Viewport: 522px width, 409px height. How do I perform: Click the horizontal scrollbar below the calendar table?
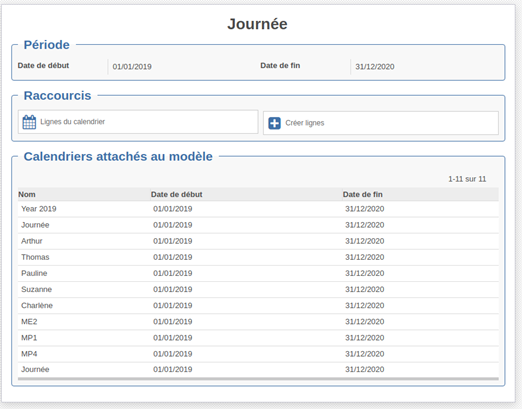tap(258, 379)
